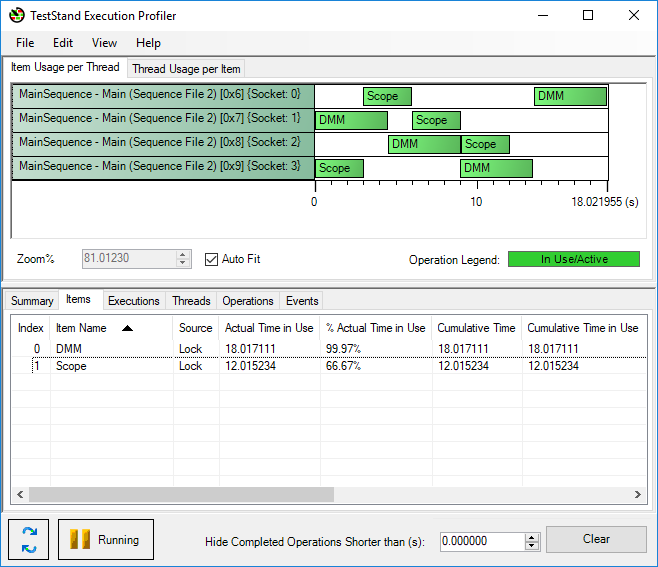Click the Item Name sort arrow

127,328
